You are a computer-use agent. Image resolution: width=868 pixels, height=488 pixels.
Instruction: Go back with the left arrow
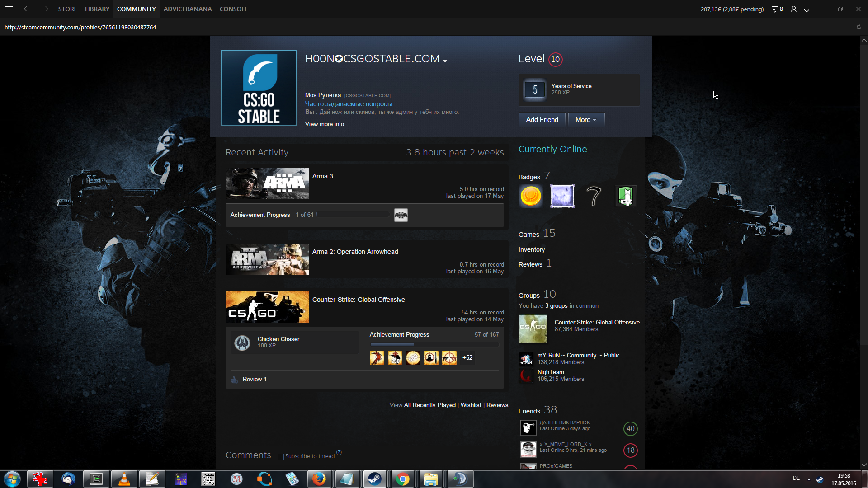click(27, 9)
